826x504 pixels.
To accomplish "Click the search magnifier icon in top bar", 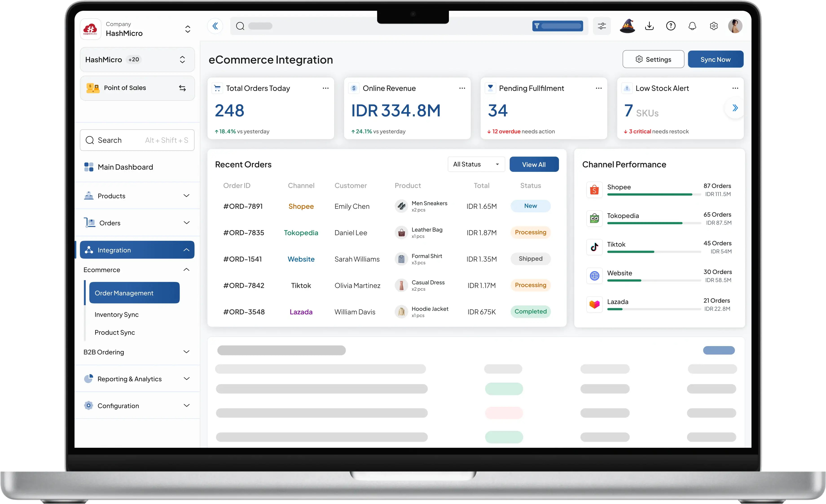I will pyautogui.click(x=240, y=26).
